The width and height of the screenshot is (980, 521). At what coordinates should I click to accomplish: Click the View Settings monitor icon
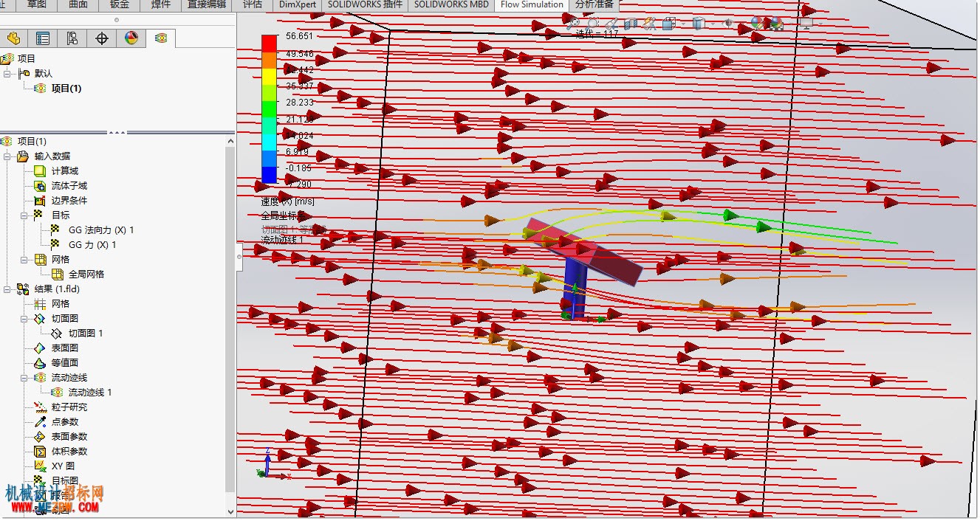point(806,24)
